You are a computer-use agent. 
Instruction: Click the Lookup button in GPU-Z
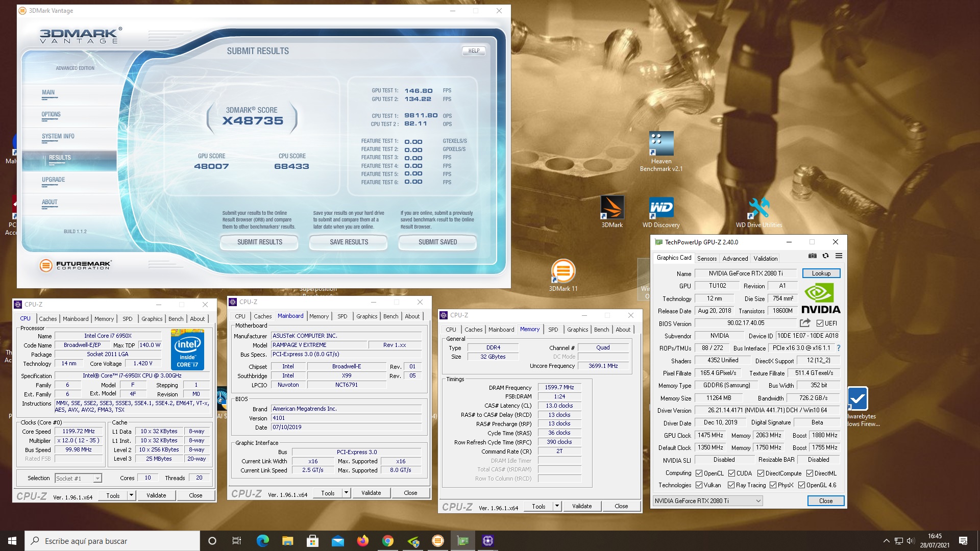[x=821, y=273]
